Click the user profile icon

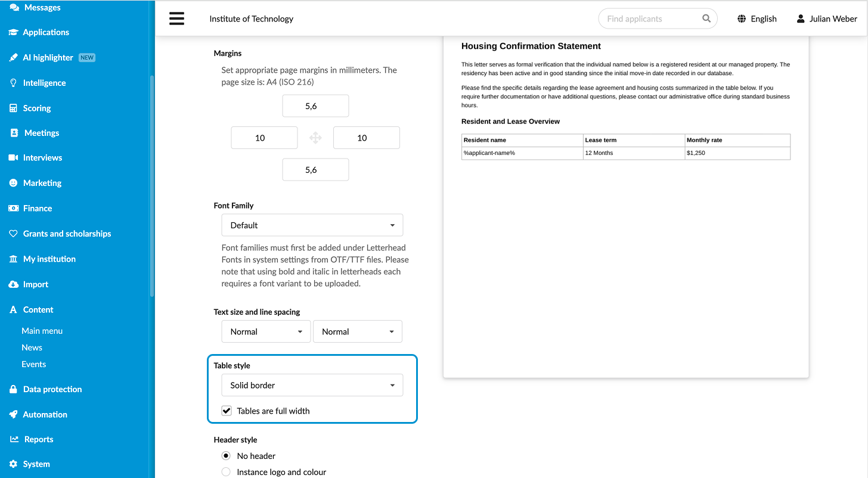click(x=801, y=18)
